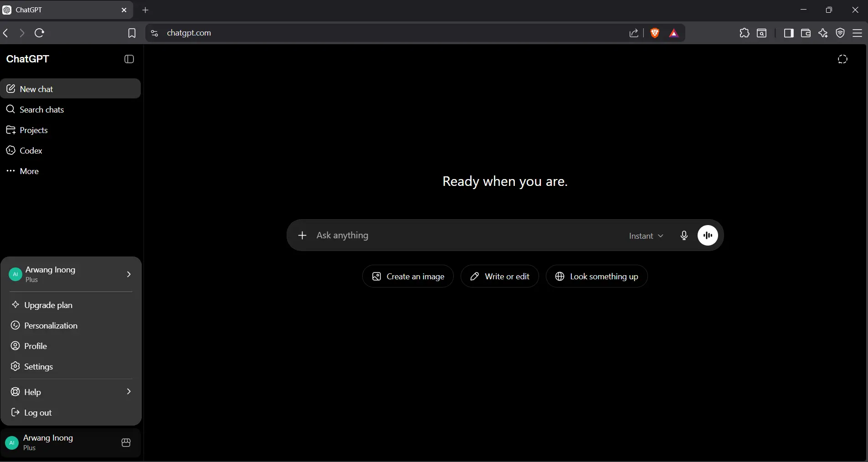Click the browser forward arrow

22,33
